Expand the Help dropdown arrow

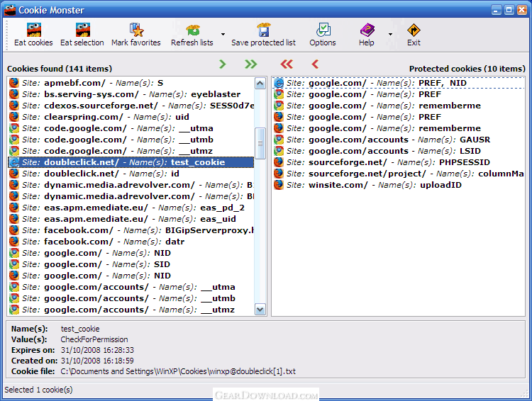click(390, 34)
